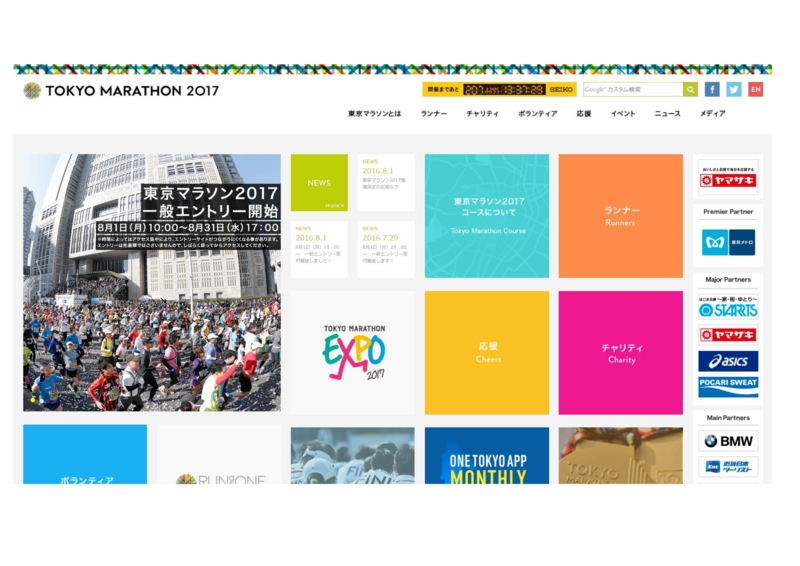Click the marathon start hero photo

point(152,283)
